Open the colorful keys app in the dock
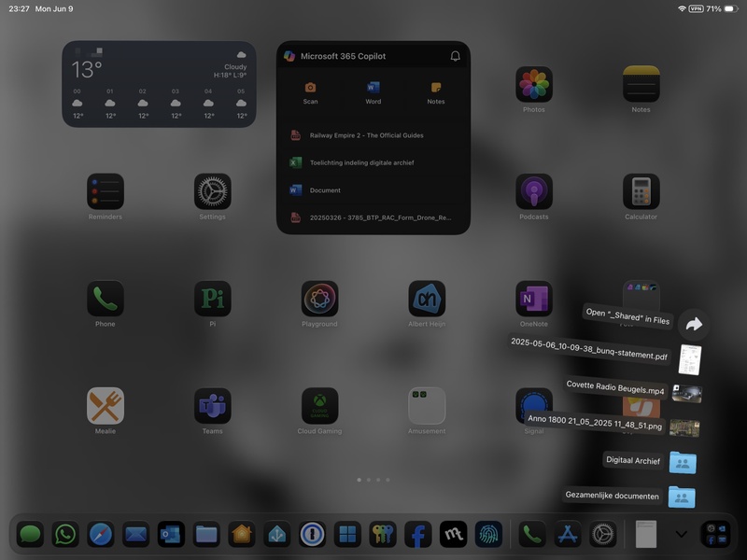 (x=383, y=534)
